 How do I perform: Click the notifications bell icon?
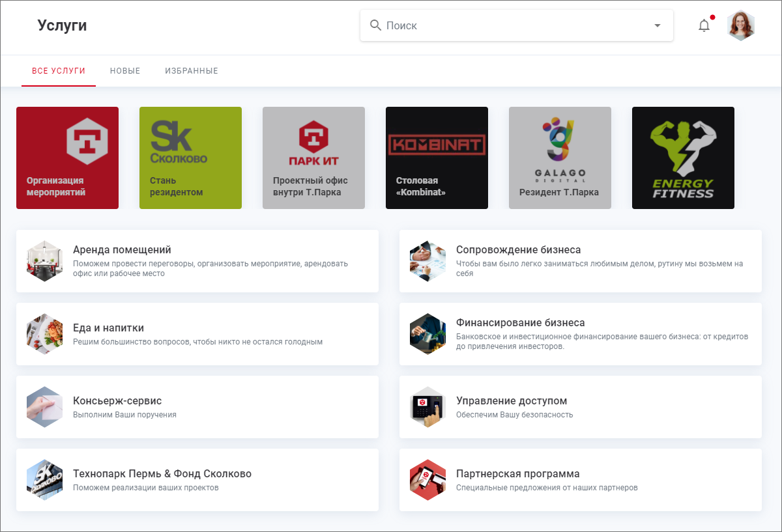(704, 26)
